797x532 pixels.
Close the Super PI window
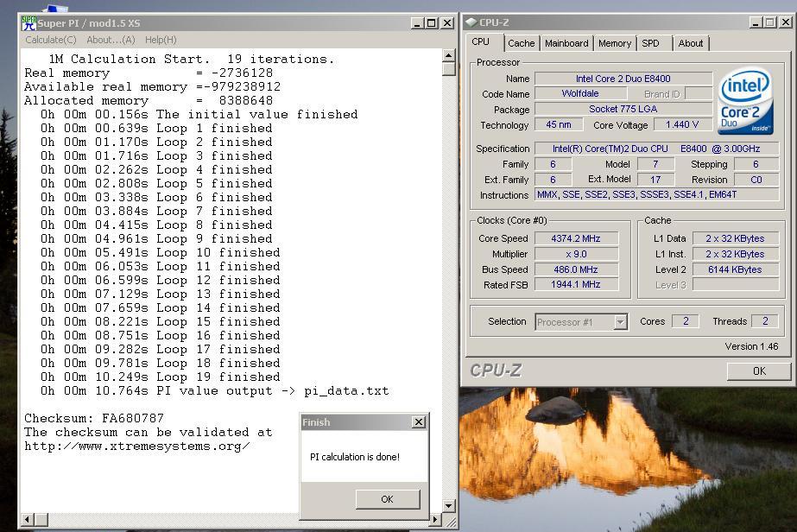tap(446, 23)
